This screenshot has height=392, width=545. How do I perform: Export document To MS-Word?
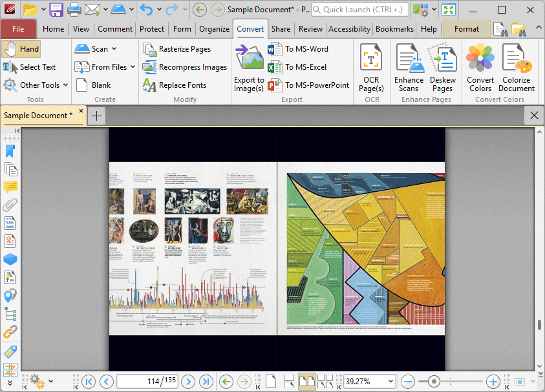298,49
